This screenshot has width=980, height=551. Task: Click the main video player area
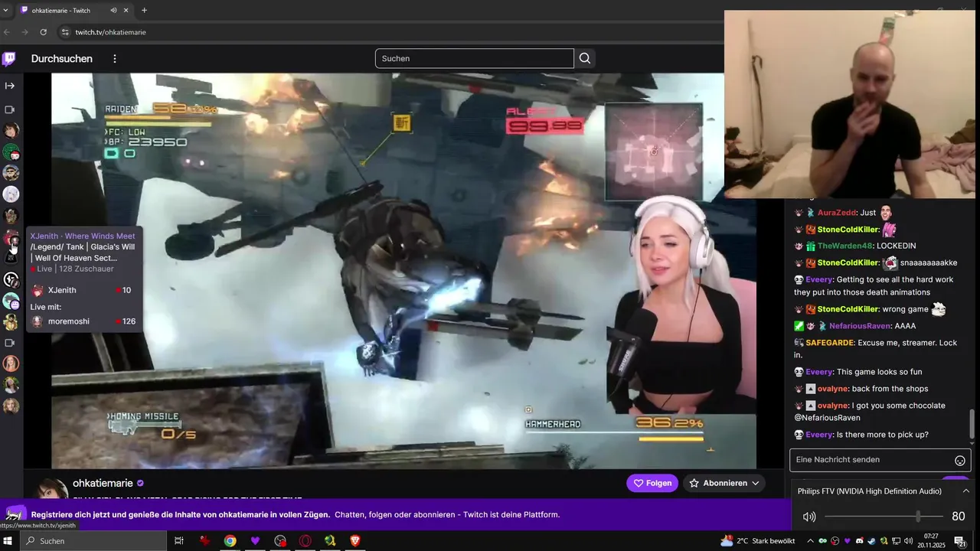pos(403,271)
